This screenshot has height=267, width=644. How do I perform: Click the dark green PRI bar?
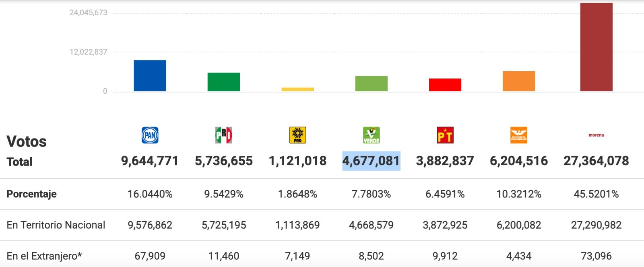click(x=224, y=82)
